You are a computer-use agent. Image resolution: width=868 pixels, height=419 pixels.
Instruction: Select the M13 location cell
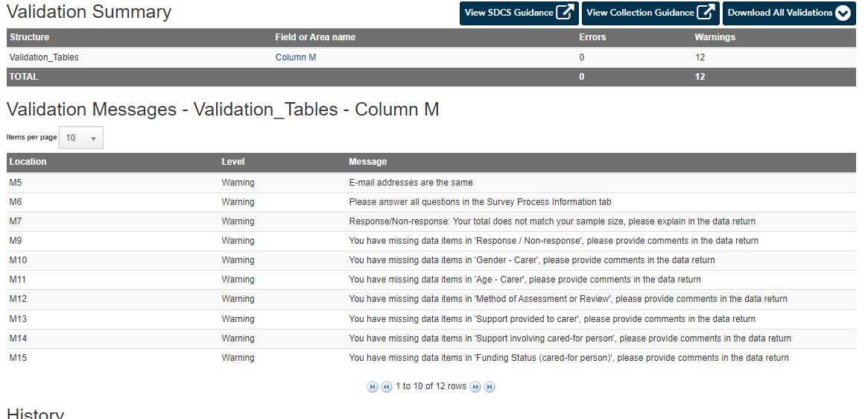tap(18, 318)
